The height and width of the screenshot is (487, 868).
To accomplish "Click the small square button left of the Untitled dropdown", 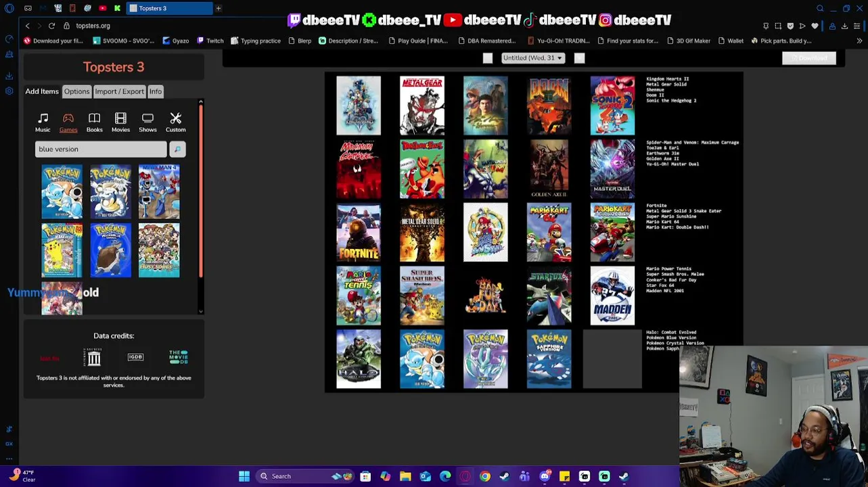I will click(x=488, y=58).
